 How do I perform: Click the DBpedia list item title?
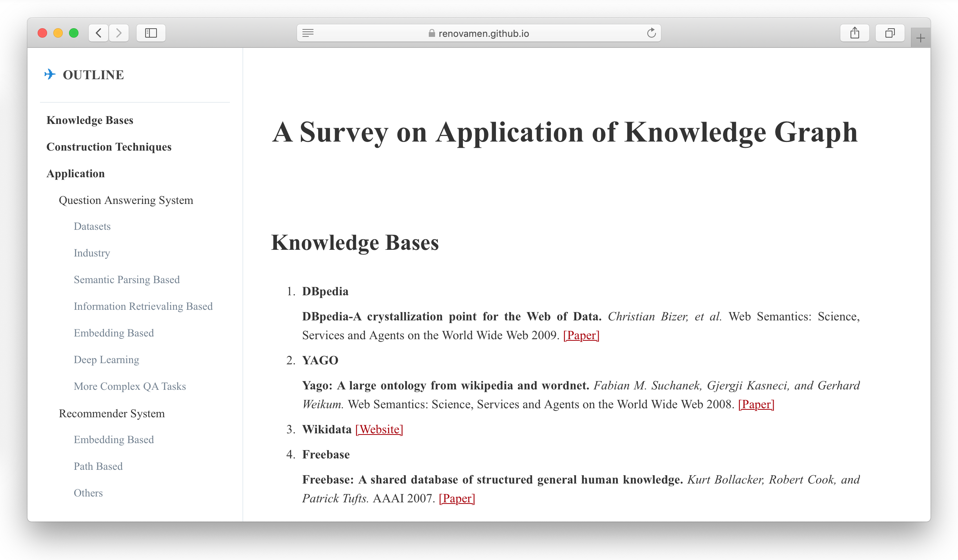(x=325, y=291)
